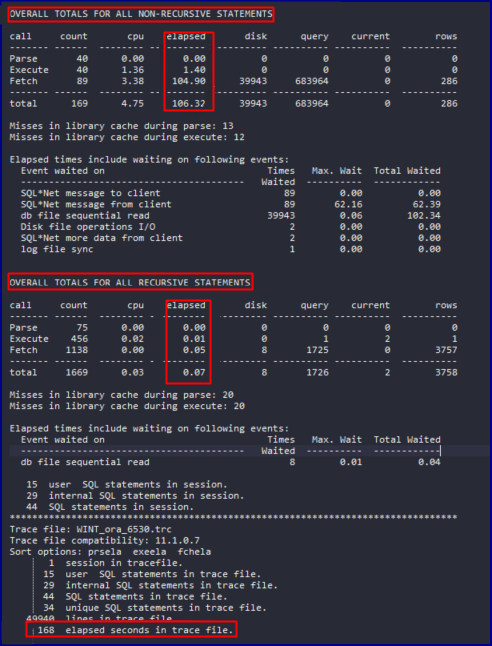The image size is (492, 646).
Task: Click the Total Waited value 62.39
Action: pos(427,204)
